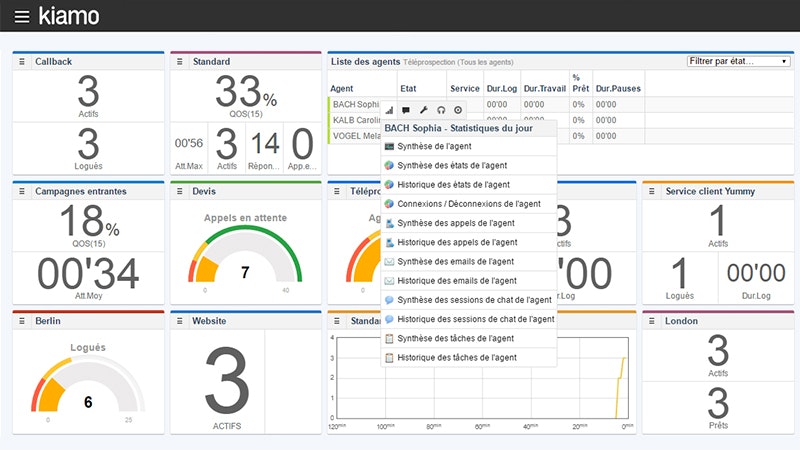The image size is (800, 450).
Task: Select Historique des sessions de chat de l'agent
Action: coord(468,319)
